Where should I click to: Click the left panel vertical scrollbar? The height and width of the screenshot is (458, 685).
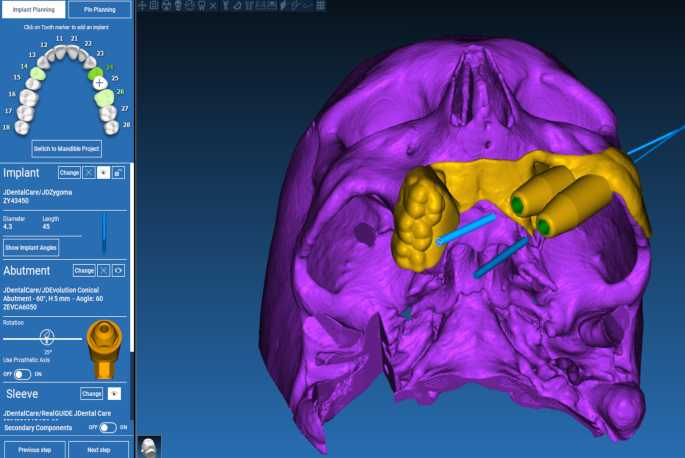(132, 258)
